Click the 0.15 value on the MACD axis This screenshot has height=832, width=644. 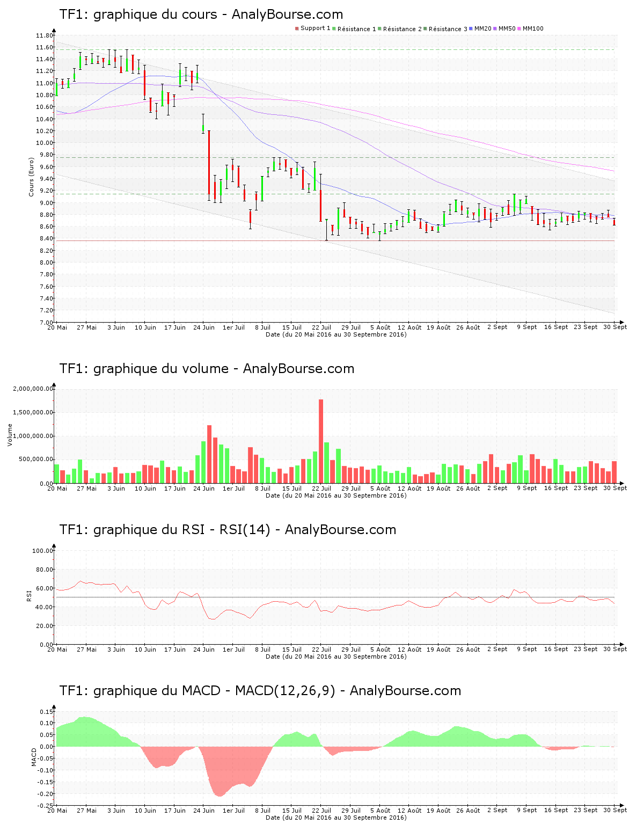tap(46, 712)
